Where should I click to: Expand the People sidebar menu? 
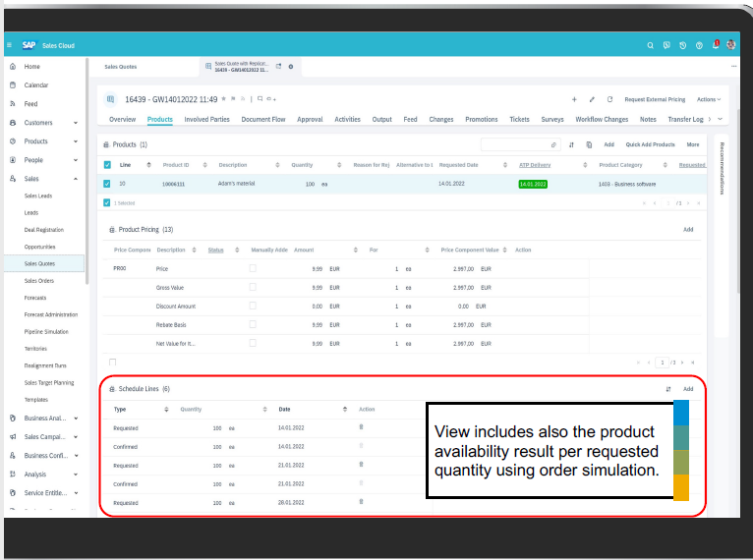tap(76, 160)
